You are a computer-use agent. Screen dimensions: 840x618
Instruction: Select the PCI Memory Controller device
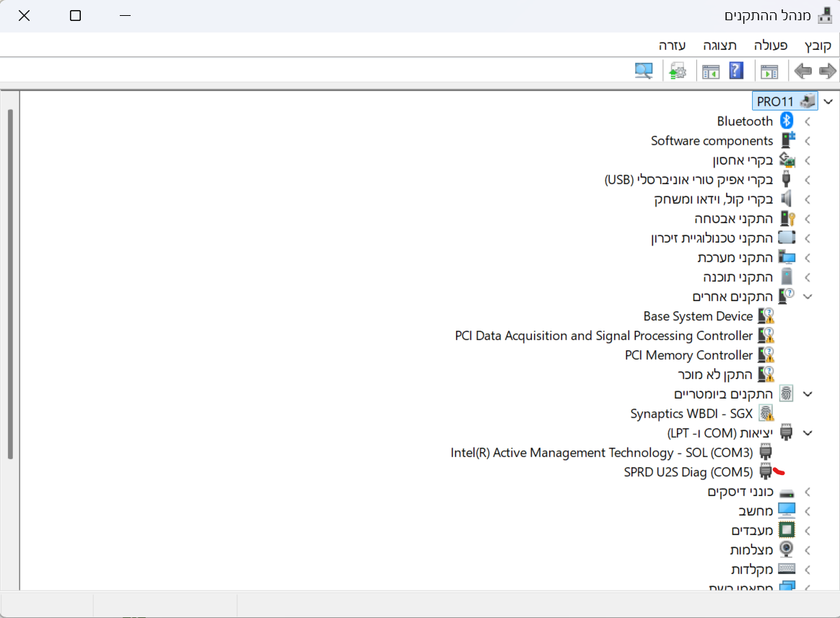pyautogui.click(x=688, y=354)
